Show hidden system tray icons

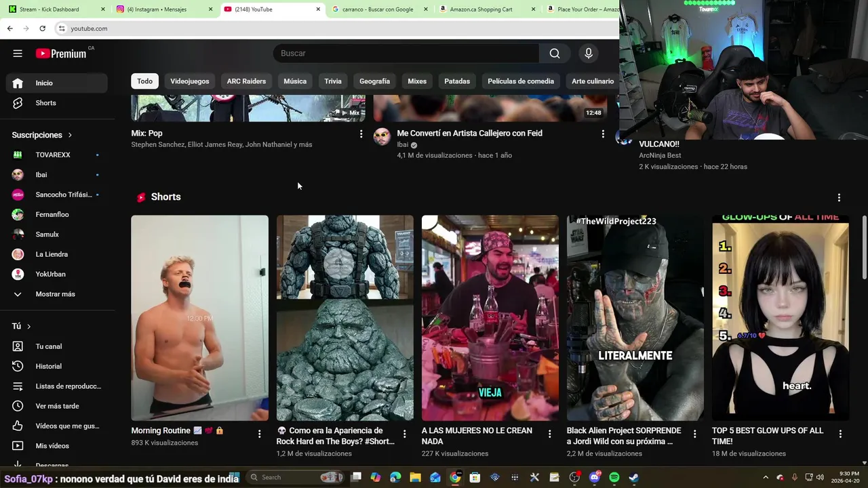coord(766,477)
